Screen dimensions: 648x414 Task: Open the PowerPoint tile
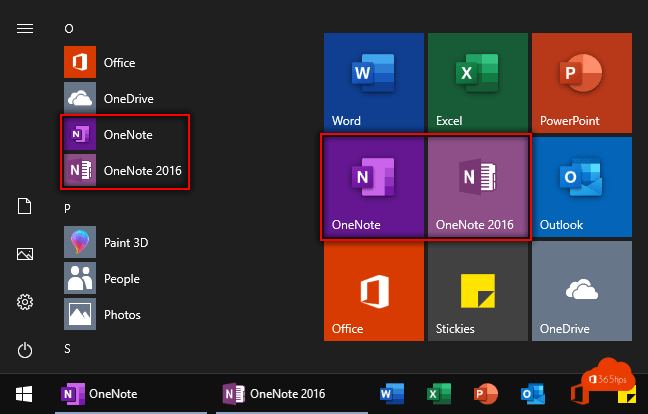(582, 83)
